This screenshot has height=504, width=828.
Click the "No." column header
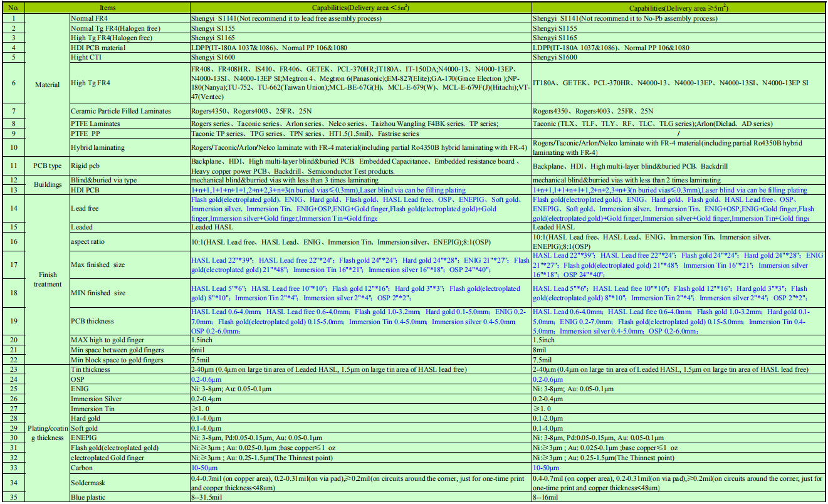[x=13, y=9]
